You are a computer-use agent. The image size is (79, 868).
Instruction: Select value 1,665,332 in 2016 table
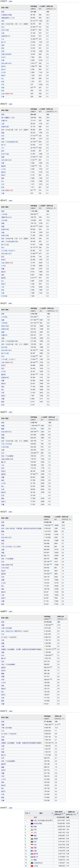(61, 866)
